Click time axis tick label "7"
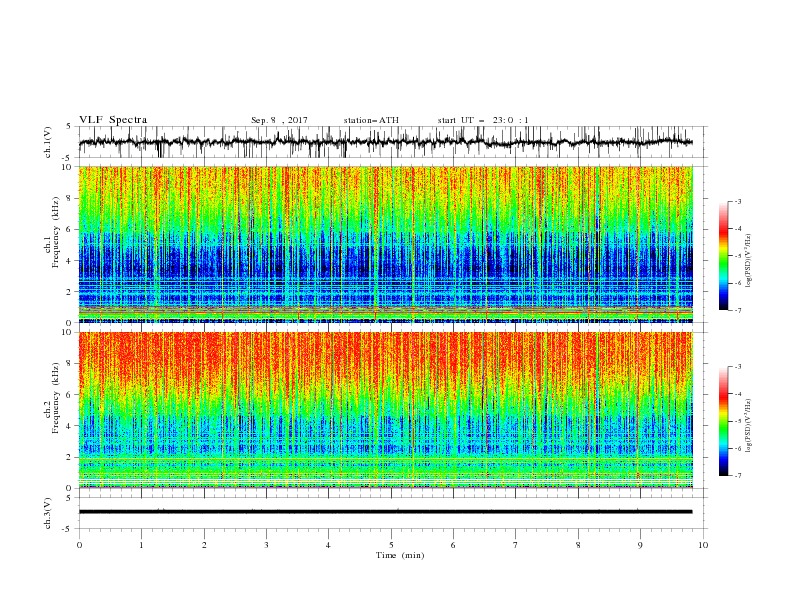 click(x=516, y=545)
